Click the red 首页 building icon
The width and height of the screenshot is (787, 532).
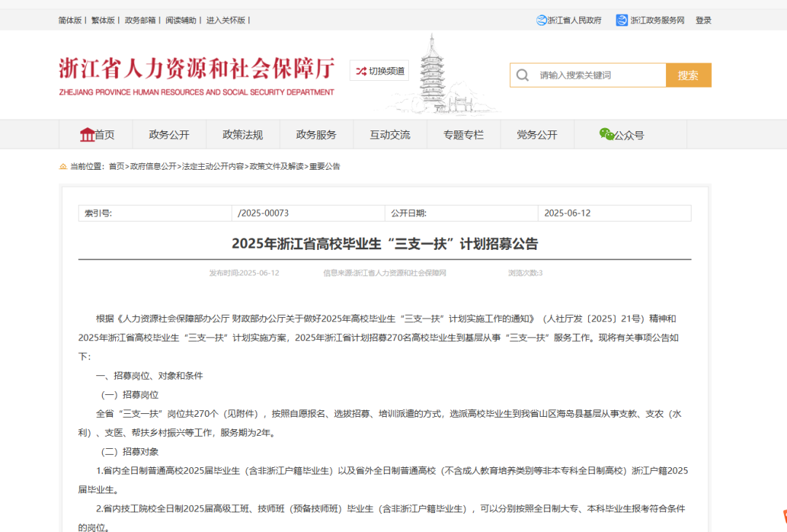pos(87,135)
